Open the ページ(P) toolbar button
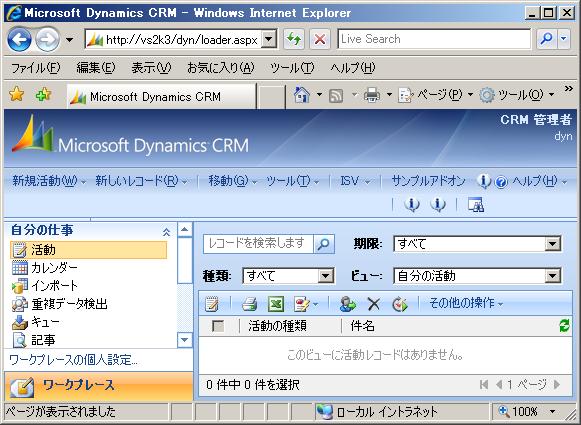The height and width of the screenshot is (425, 581). click(435, 95)
